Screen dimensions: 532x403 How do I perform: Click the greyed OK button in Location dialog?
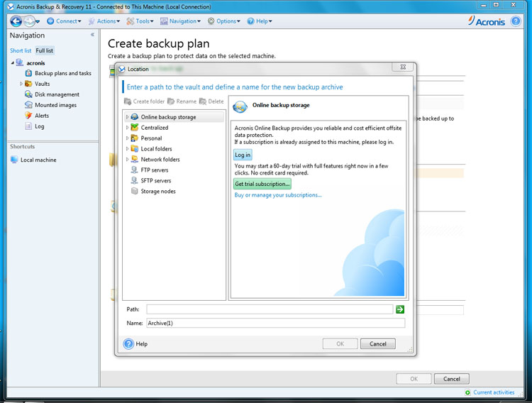click(x=340, y=344)
